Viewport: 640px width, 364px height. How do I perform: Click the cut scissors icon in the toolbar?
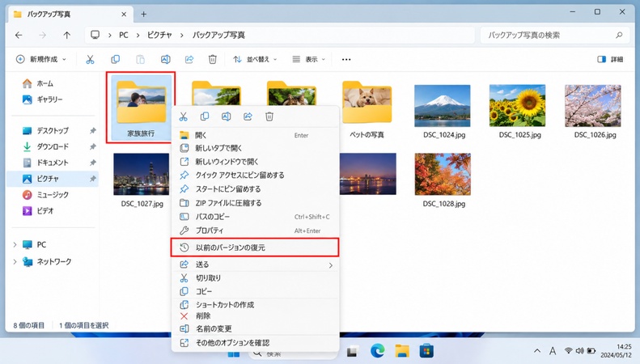(90, 60)
